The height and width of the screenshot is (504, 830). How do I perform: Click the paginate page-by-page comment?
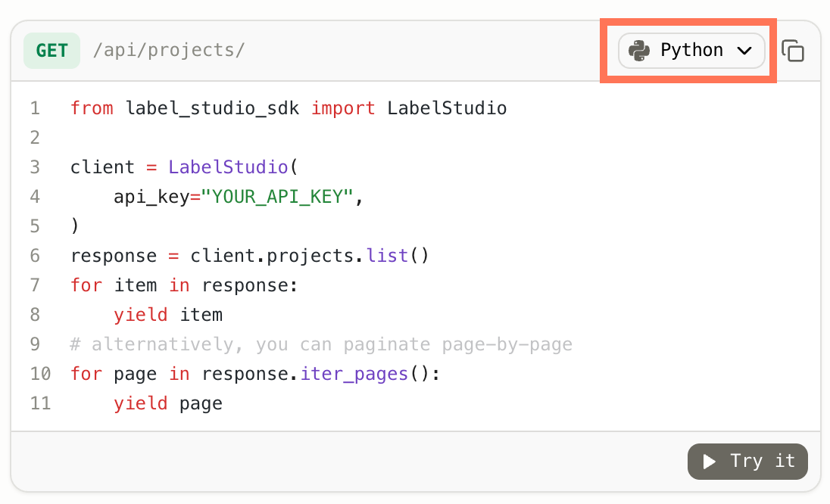(x=321, y=344)
